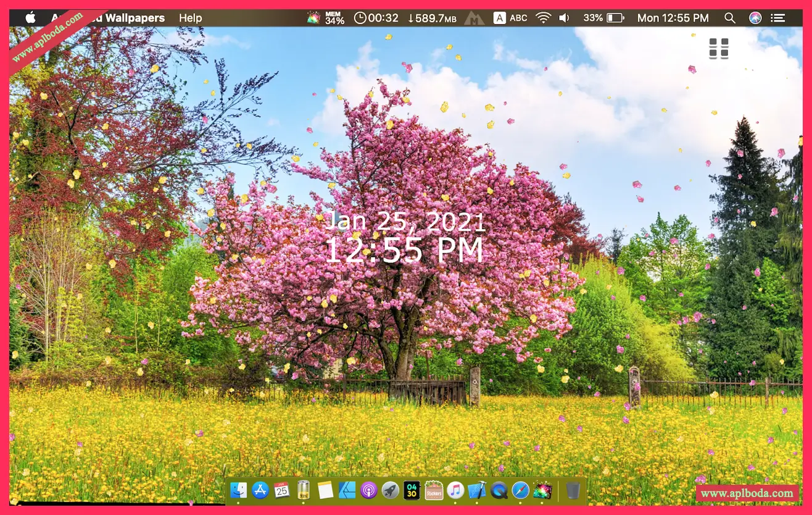The width and height of the screenshot is (812, 515).
Task: Open the Wi-Fi status menu
Action: 543,18
